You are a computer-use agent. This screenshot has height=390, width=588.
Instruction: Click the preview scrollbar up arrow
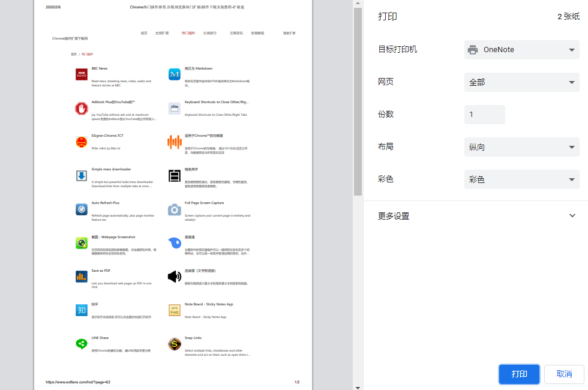click(358, 3)
